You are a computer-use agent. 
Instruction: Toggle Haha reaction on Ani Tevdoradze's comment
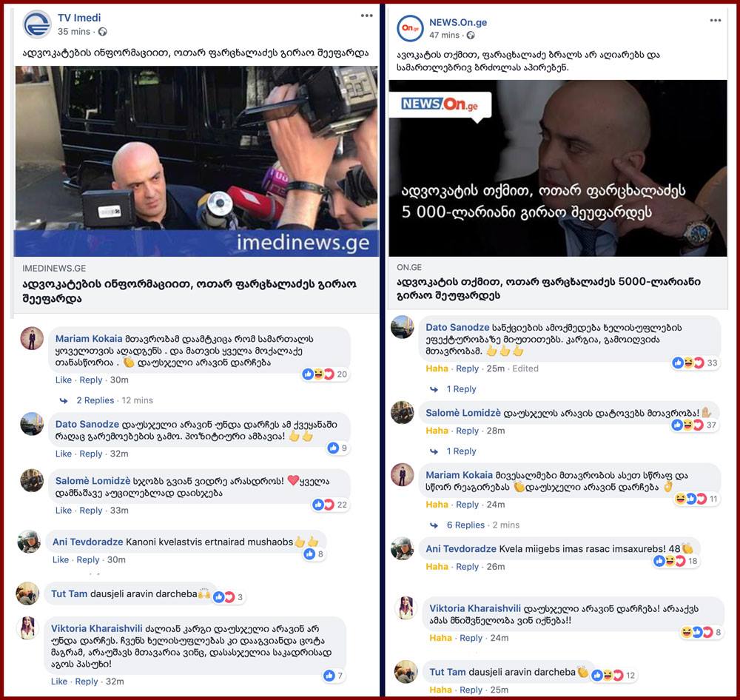point(437,566)
